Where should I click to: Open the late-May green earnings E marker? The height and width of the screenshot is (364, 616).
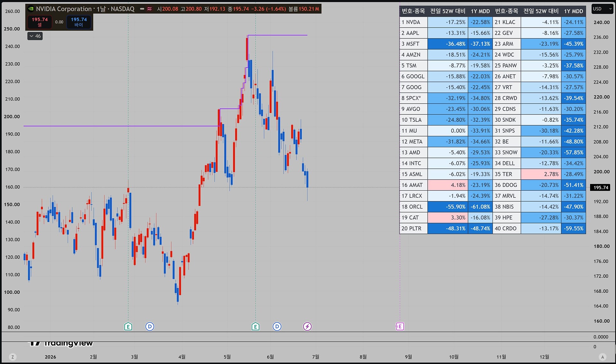pyautogui.click(x=255, y=327)
